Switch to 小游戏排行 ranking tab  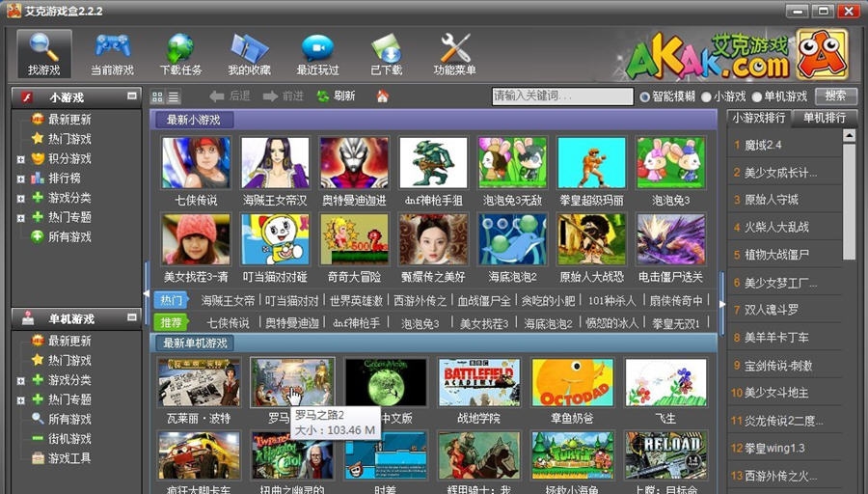tap(758, 118)
